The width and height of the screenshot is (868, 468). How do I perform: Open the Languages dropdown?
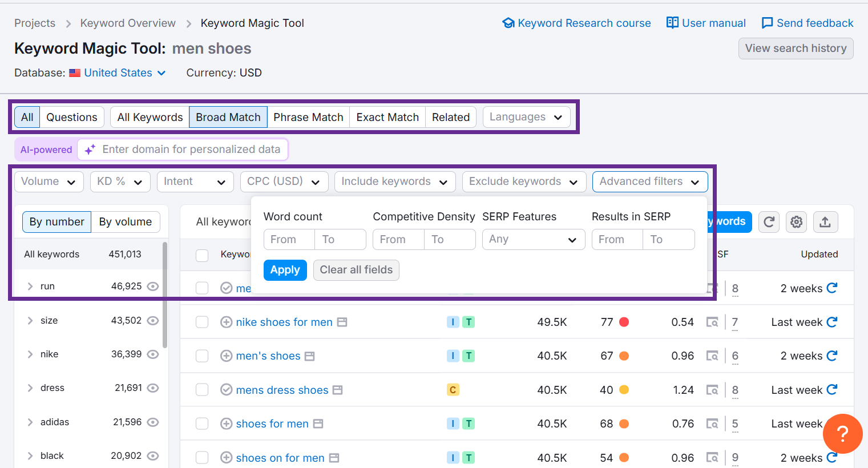526,117
